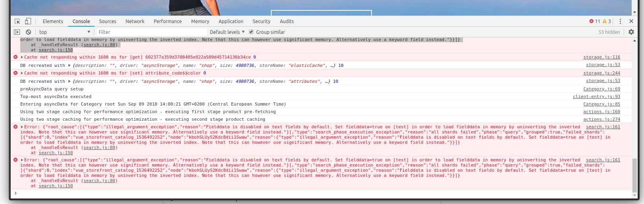This screenshot has height=204, width=644.
Task: Open the Performance tab
Action: pyautogui.click(x=167, y=21)
